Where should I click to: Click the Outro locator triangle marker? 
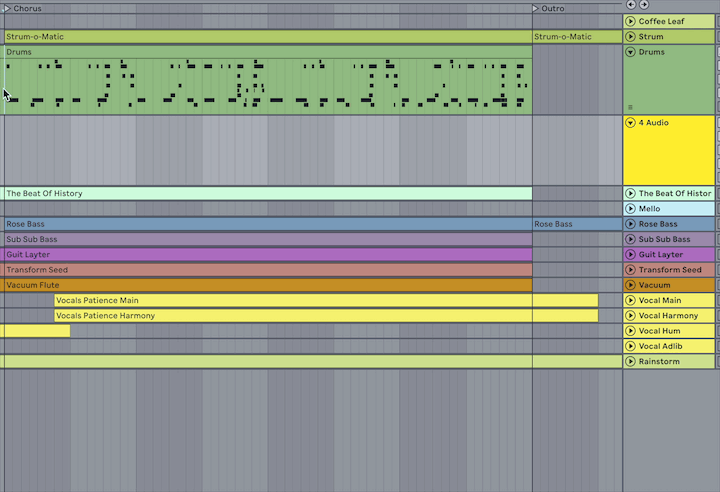[536, 8]
